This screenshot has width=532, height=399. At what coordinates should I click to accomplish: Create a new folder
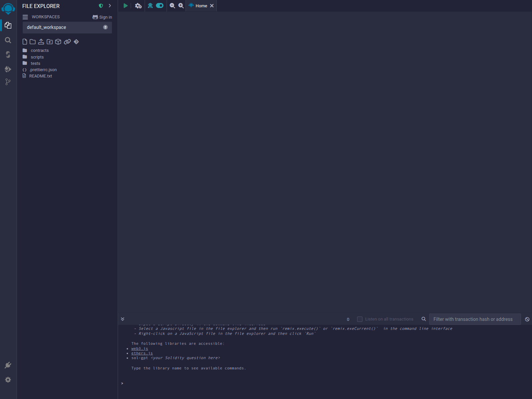tap(33, 42)
